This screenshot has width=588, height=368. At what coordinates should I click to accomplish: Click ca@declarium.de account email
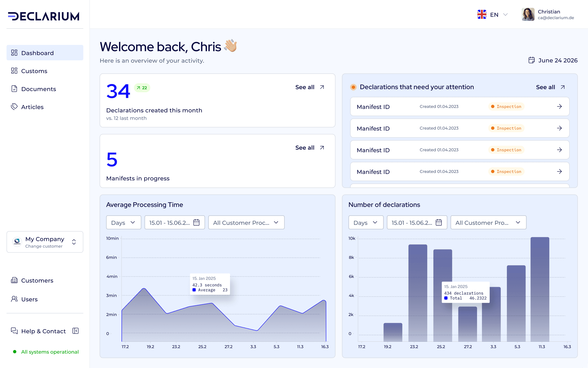(556, 18)
